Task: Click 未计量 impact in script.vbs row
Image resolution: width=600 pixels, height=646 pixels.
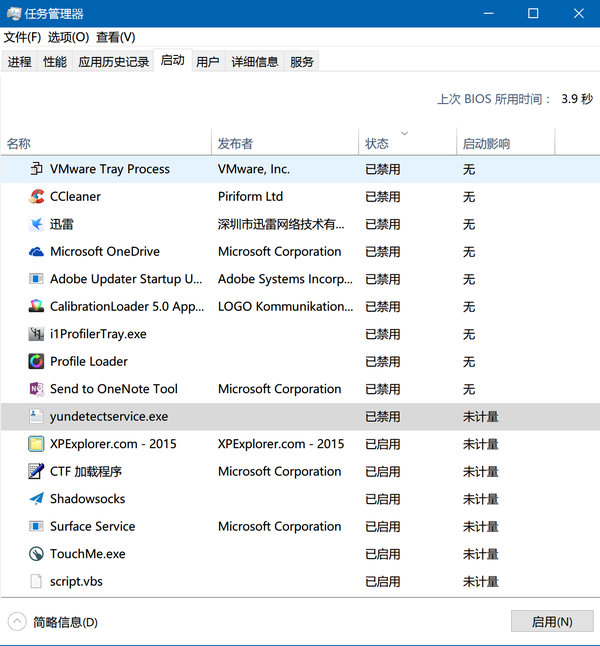Action: tap(480, 581)
